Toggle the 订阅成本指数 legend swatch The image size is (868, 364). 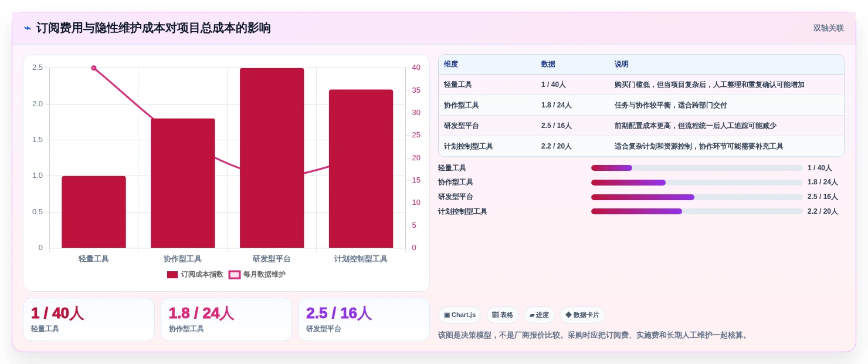[172, 275]
